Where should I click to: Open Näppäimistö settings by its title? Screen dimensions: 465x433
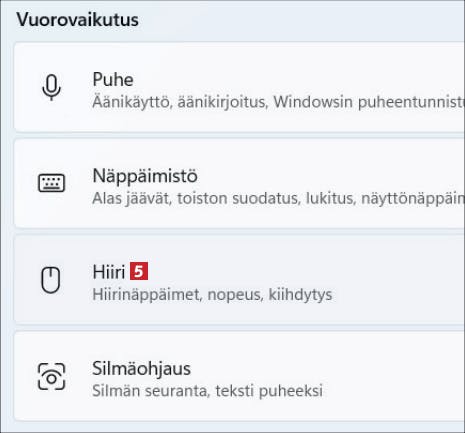[x=145, y=176]
